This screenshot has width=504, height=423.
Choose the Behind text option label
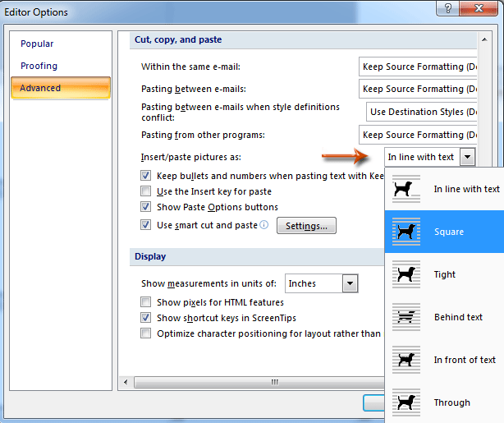[458, 317]
